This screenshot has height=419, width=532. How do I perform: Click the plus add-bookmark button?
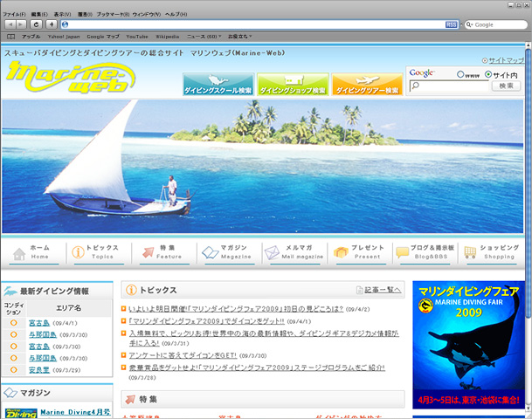point(52,24)
